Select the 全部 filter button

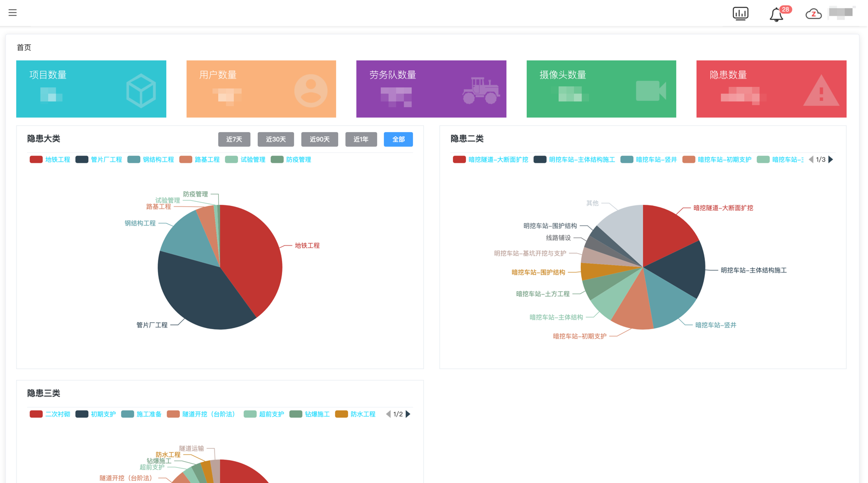398,139
